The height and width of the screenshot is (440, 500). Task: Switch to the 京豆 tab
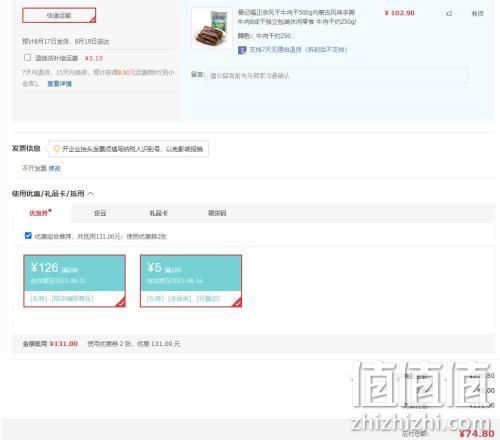point(100,213)
